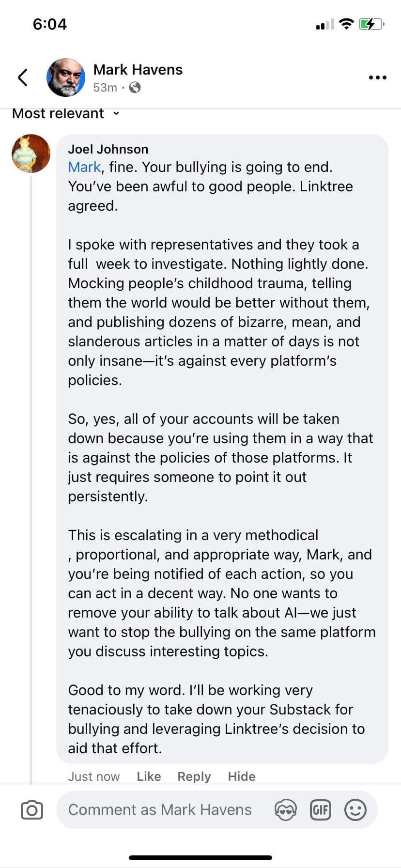Tap the camera icon to attach a photo

tap(32, 810)
